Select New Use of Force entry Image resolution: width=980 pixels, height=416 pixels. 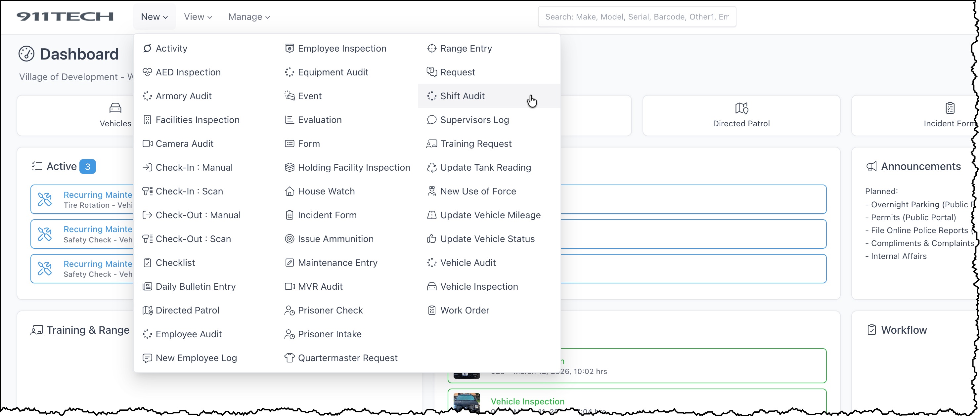(478, 191)
